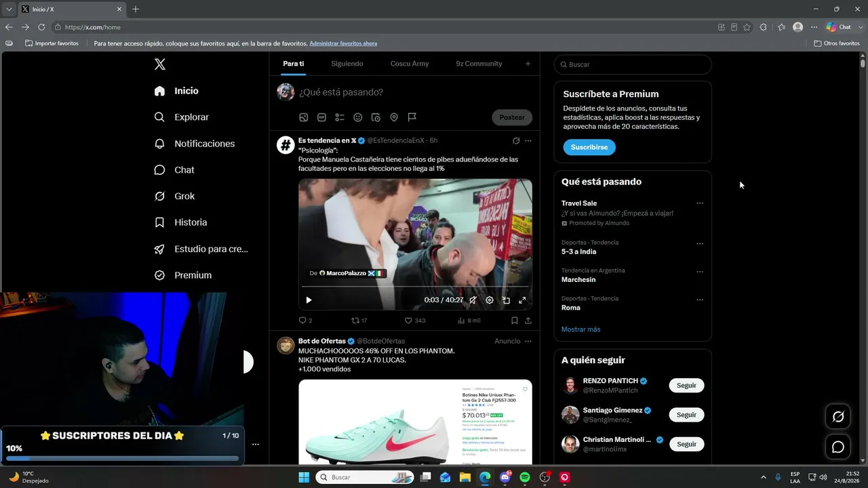Add a new timeline tab with plus
868x488 pixels.
528,64
